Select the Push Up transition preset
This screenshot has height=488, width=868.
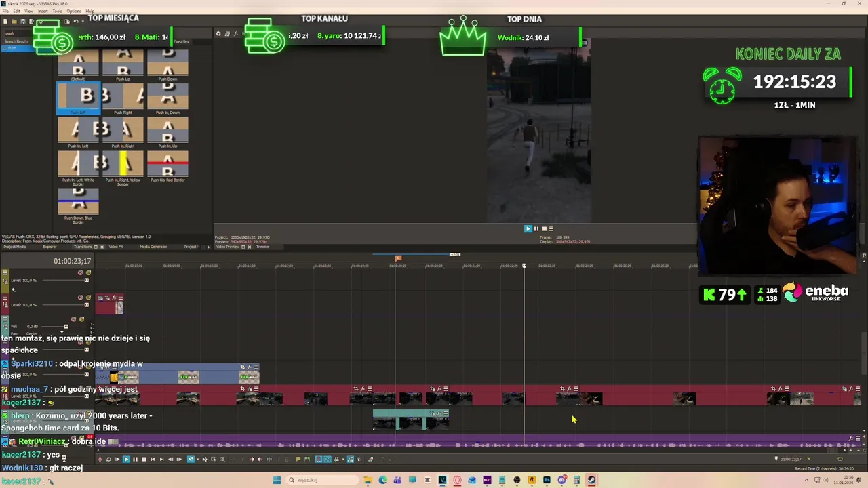(123, 64)
